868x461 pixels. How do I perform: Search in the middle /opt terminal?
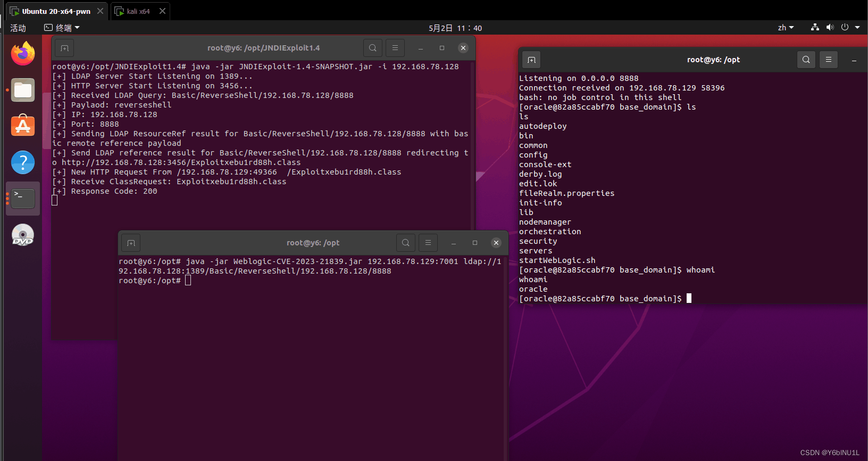tap(406, 243)
